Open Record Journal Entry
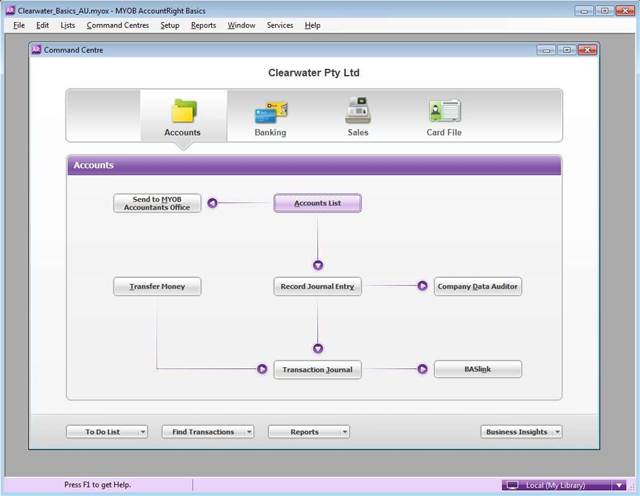 tap(318, 286)
